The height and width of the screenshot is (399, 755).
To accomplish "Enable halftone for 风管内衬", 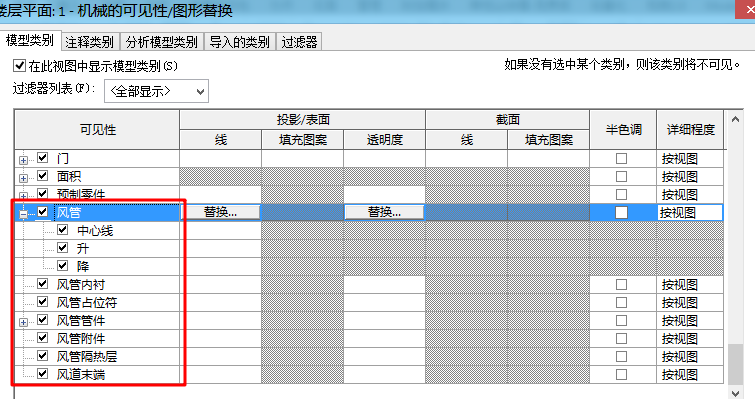I will (x=622, y=284).
